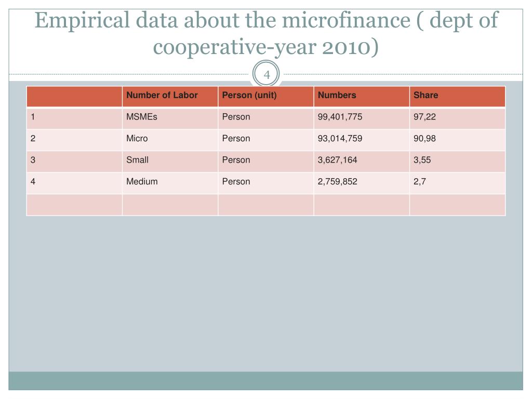Select the 2,7 share cell
532x399 pixels.
457,183
